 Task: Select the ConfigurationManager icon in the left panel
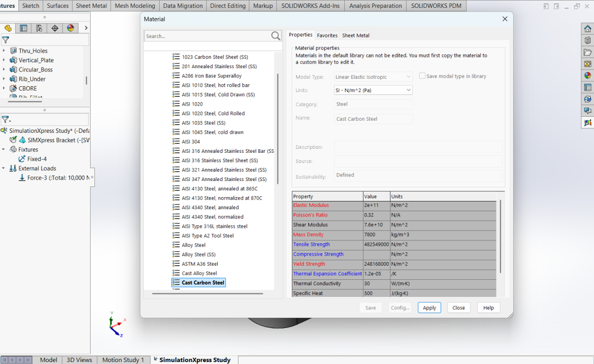pos(39,28)
